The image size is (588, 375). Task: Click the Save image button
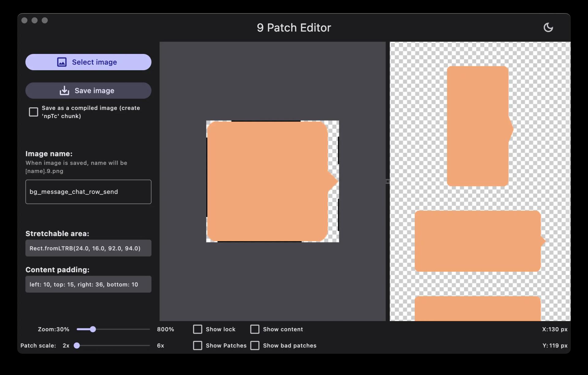pyautogui.click(x=88, y=90)
